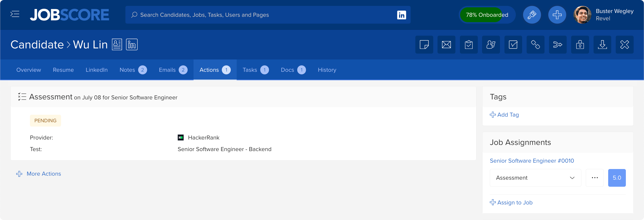
Task: Click the chain link action icon
Action: click(x=536, y=45)
